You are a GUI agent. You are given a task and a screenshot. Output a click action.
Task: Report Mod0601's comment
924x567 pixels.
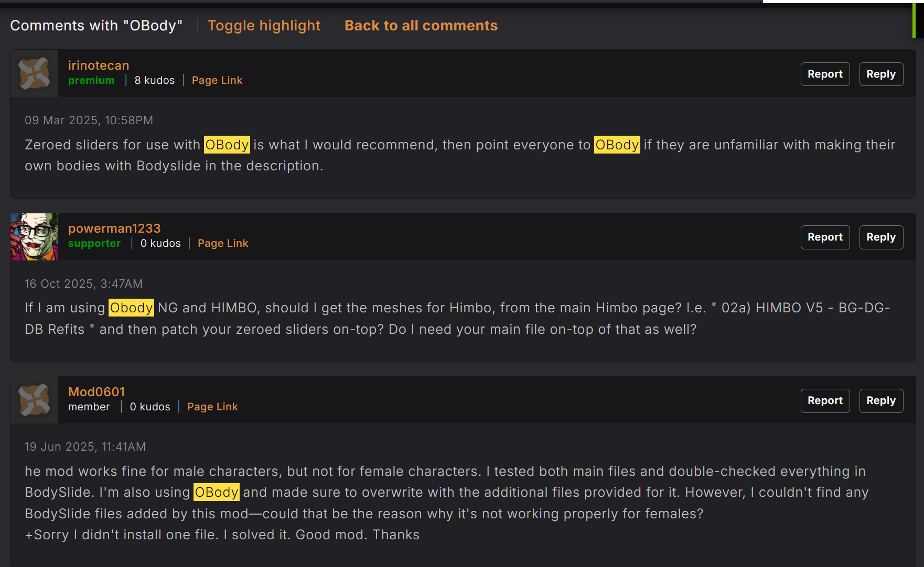(825, 401)
